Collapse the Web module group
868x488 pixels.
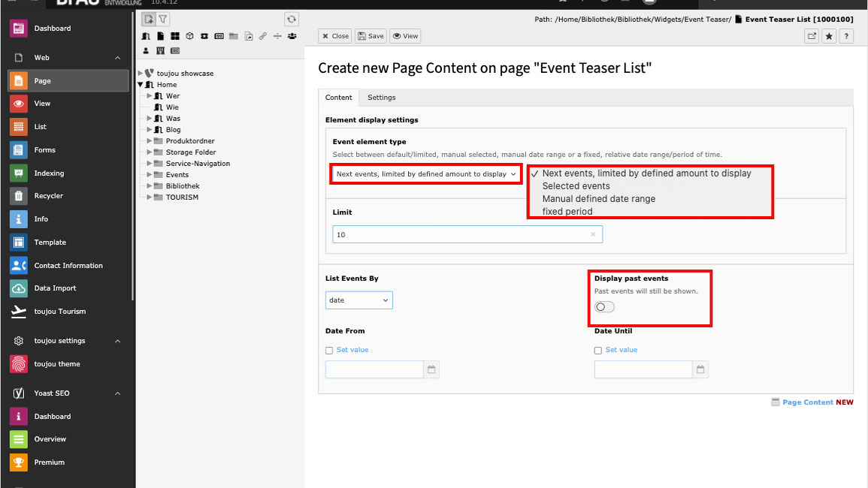(117, 58)
